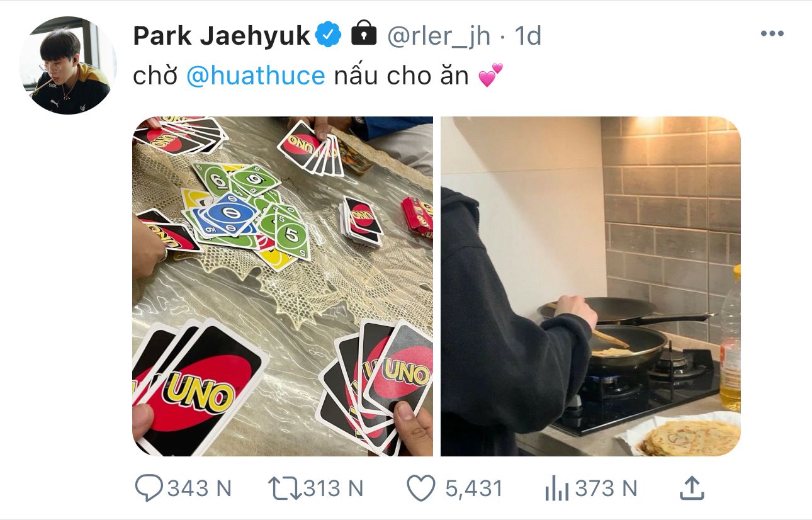
Task: Click the blue verified badge
Action: click(x=328, y=36)
